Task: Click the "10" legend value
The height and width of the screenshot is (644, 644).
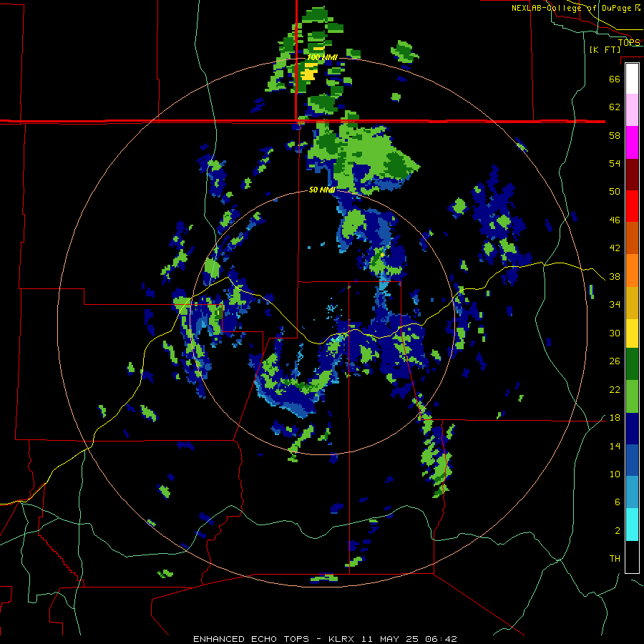Action: (615, 474)
